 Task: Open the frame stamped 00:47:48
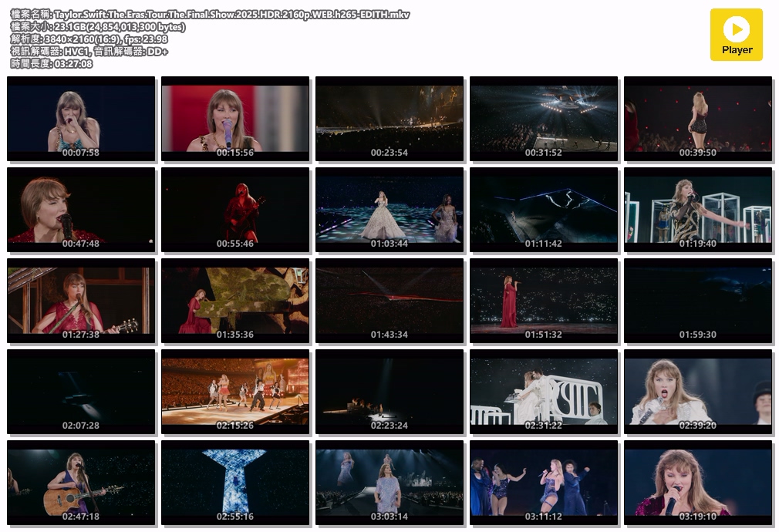tap(81, 210)
